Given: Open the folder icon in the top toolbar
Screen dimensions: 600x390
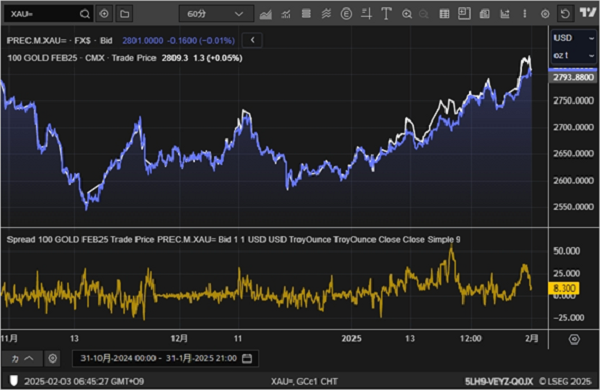Looking at the screenshot, I should click(x=124, y=14).
